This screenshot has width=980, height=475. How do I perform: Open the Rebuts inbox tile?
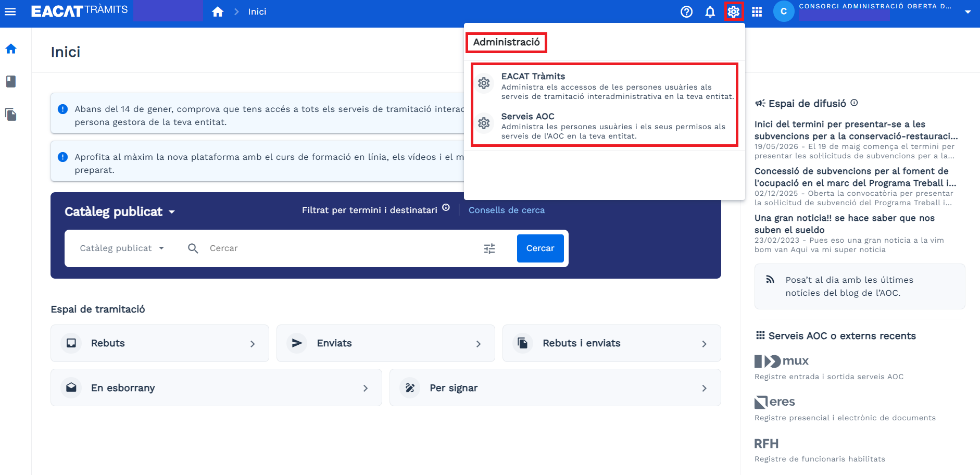pos(160,343)
